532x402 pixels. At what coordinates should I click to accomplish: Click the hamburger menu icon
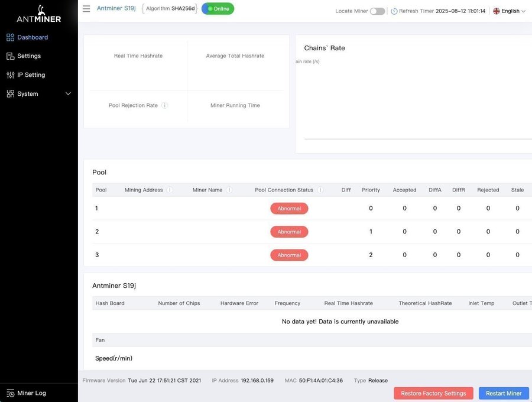[x=86, y=9]
